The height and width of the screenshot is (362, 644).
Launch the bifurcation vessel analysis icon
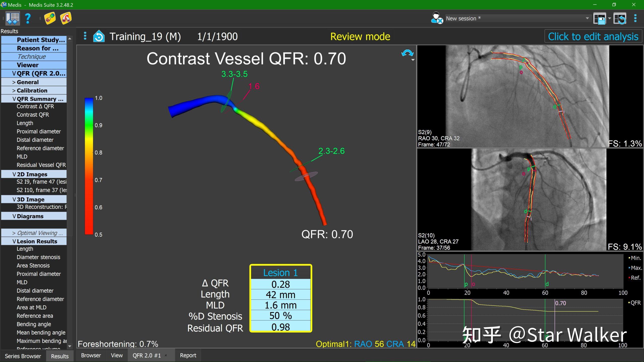tap(66, 18)
